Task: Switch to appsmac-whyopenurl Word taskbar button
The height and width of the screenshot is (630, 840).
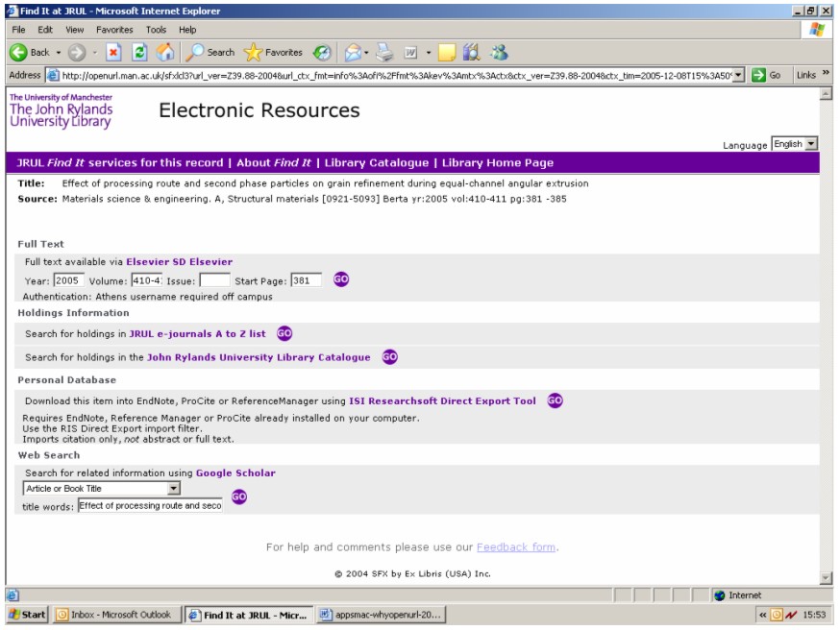Action: click(x=382, y=615)
